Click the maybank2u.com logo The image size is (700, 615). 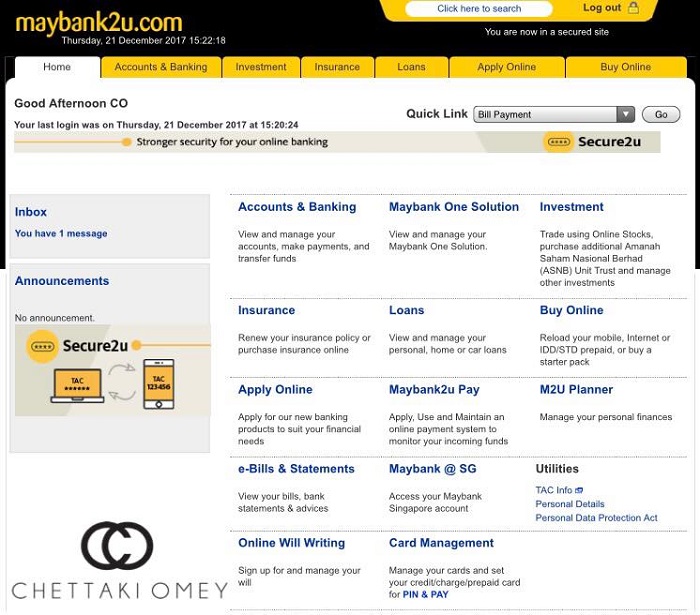click(x=99, y=22)
